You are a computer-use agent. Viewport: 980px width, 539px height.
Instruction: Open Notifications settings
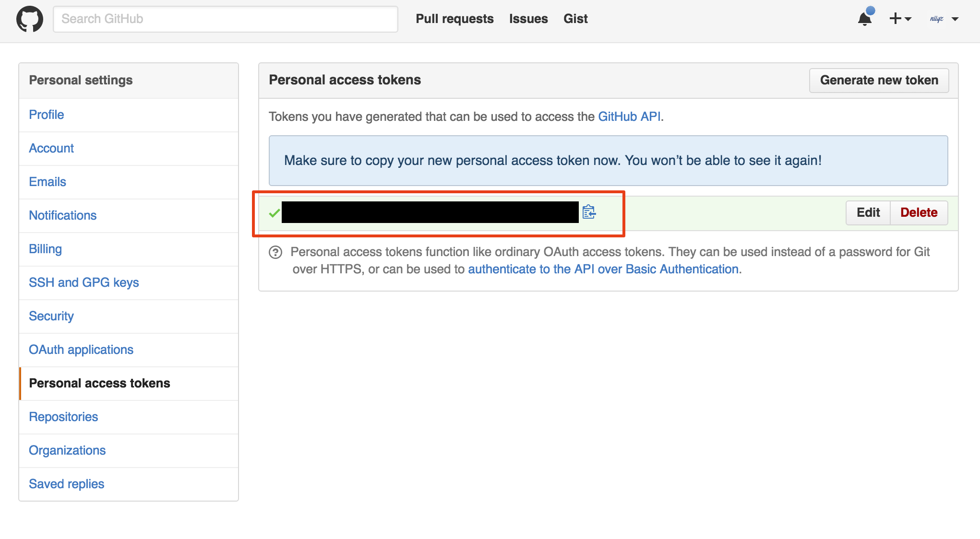tap(129, 216)
